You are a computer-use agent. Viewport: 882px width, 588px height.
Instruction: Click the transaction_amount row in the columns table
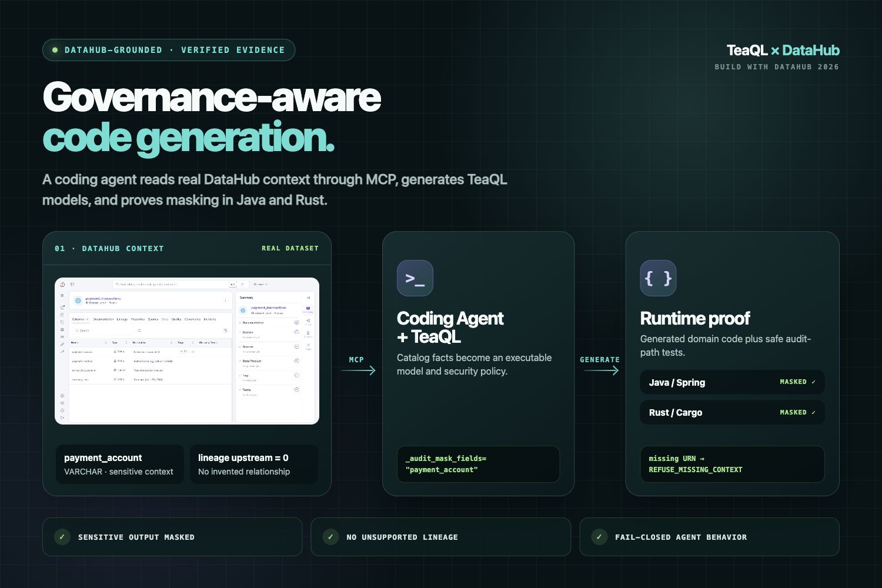(x=150, y=370)
